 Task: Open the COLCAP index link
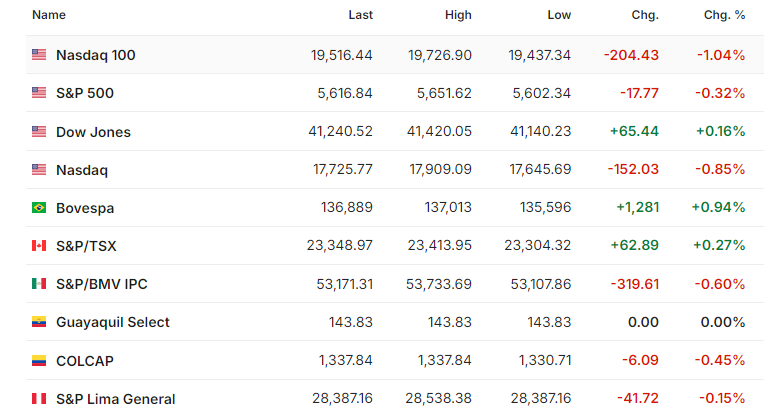pos(85,361)
